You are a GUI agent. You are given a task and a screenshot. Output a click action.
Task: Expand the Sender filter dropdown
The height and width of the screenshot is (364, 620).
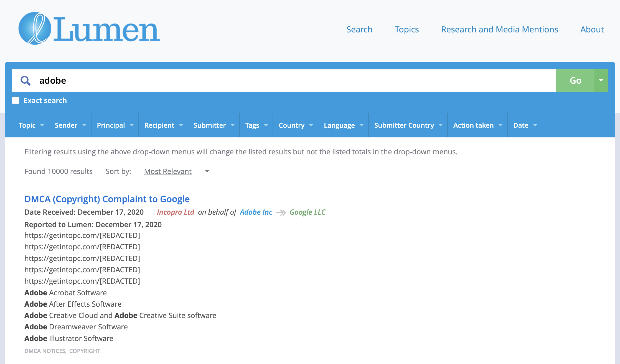click(70, 125)
